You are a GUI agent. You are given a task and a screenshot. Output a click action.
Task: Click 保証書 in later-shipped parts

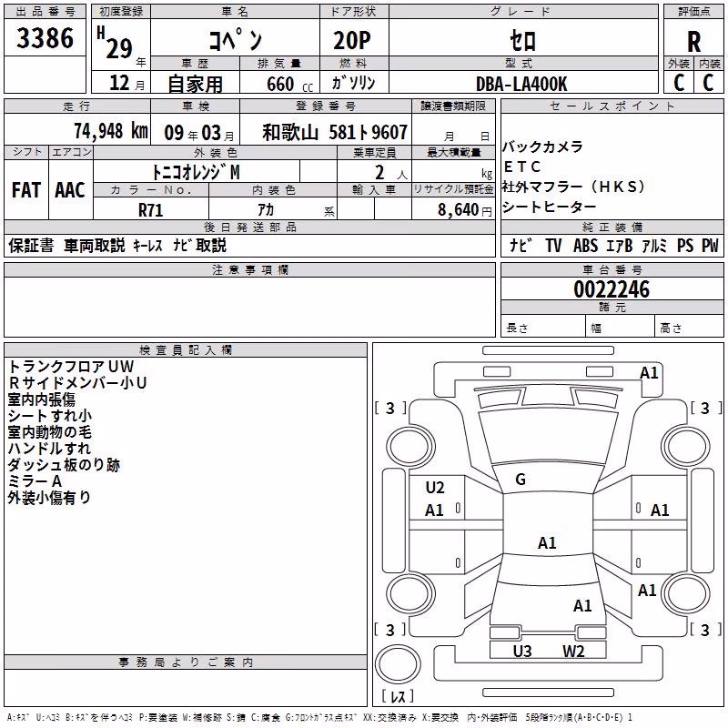[31, 246]
